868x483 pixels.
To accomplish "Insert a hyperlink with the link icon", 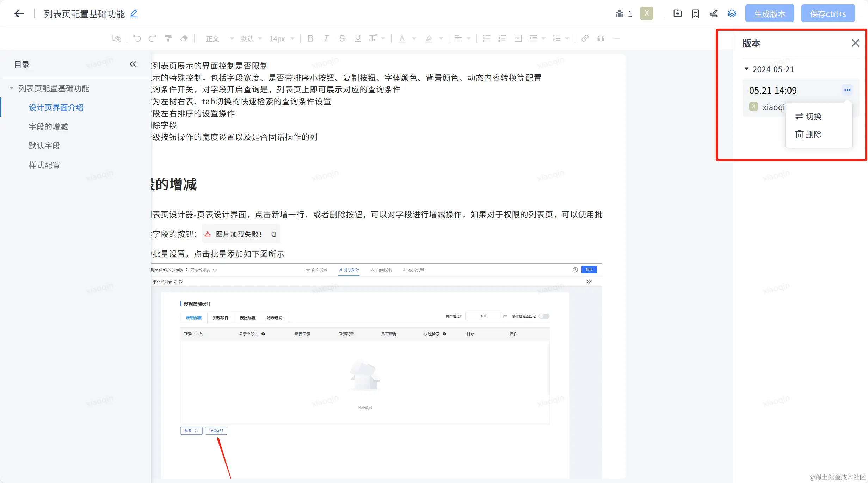I will (585, 38).
